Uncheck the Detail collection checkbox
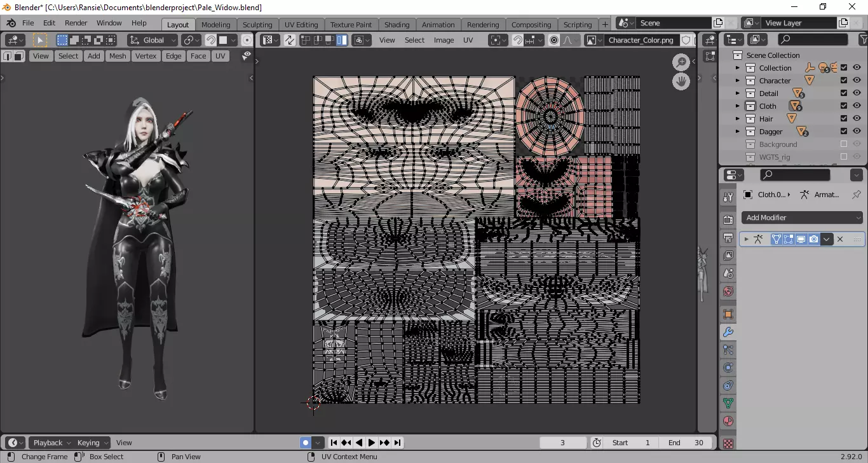The image size is (868, 463). (x=844, y=93)
